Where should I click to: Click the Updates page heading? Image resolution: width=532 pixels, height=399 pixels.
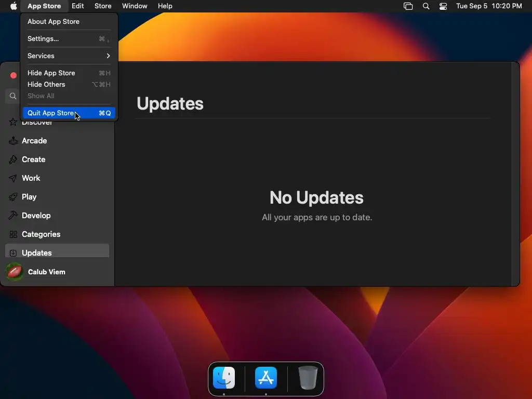coord(170,103)
